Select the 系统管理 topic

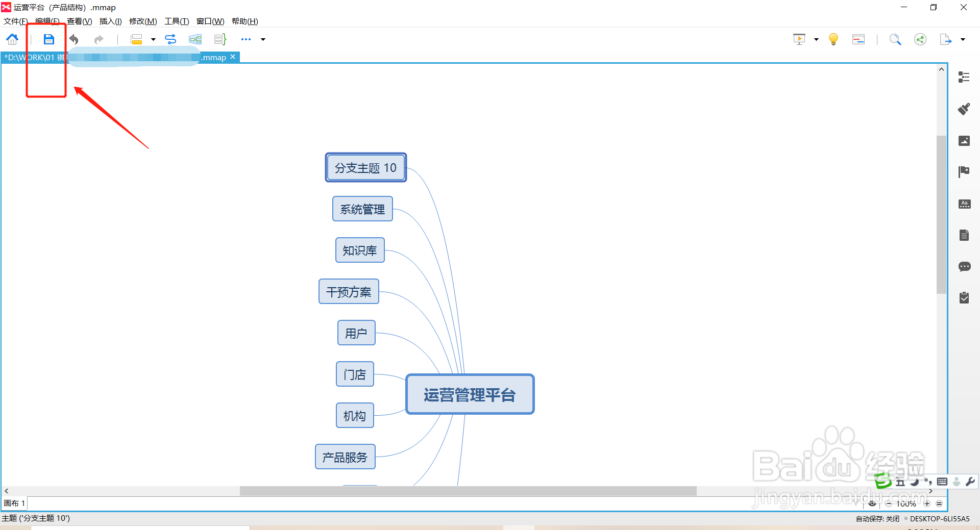coord(362,209)
